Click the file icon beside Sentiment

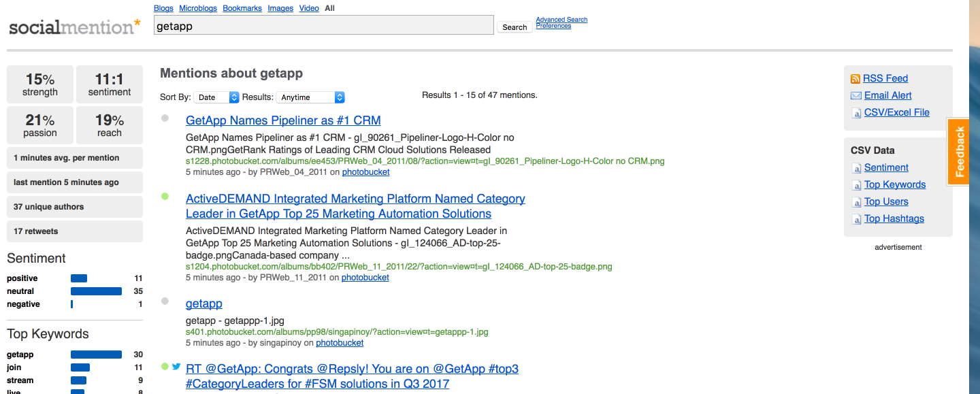click(857, 168)
